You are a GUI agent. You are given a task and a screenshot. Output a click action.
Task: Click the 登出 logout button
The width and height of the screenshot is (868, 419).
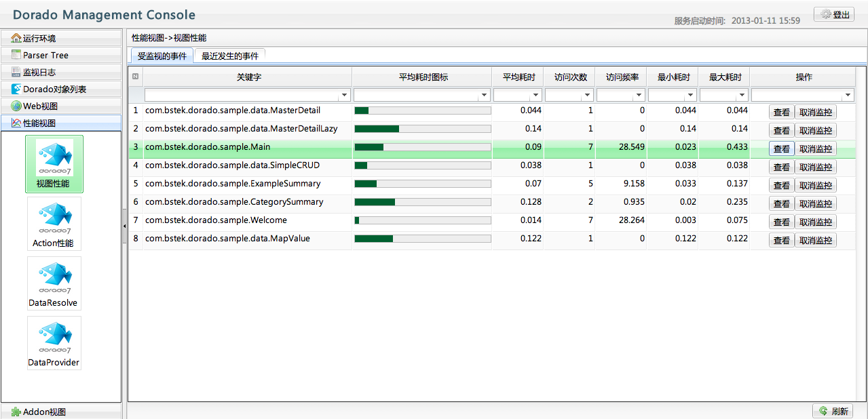[834, 15]
